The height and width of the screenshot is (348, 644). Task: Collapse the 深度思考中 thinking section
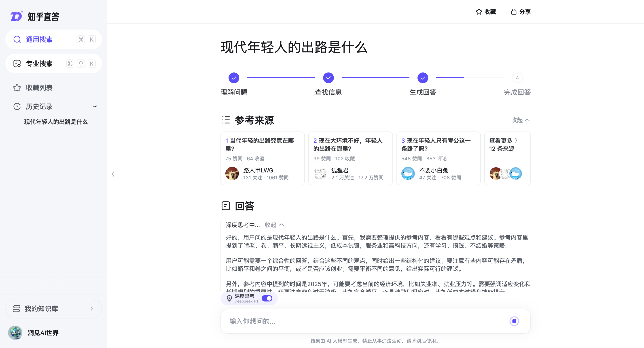274,225
